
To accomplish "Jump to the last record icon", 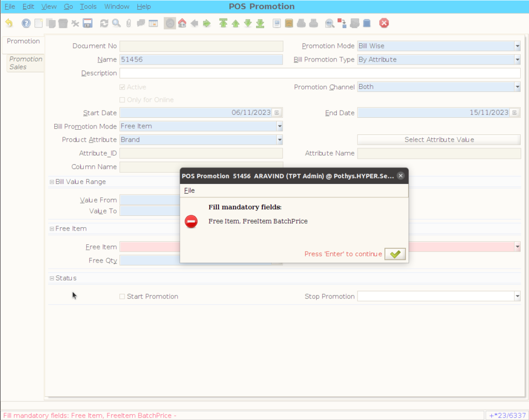I will pyautogui.click(x=260, y=23).
